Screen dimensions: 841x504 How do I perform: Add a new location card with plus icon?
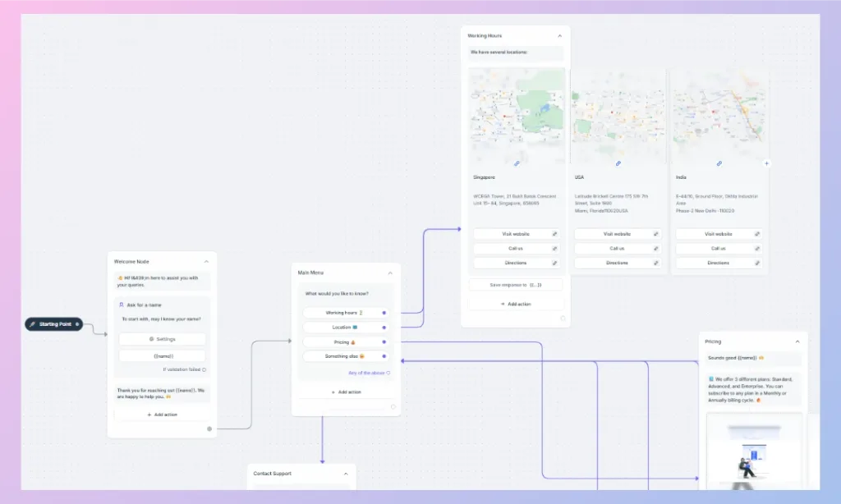[766, 163]
